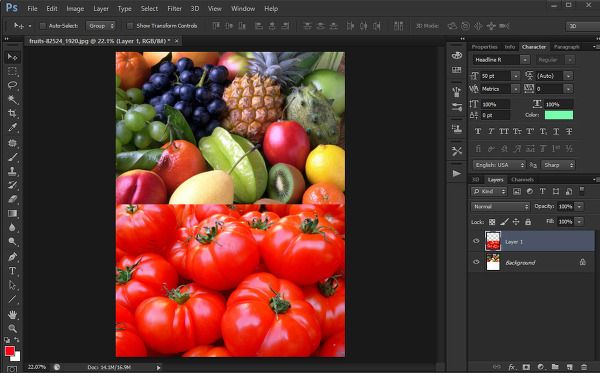Select the History Brush tool
Screen dimensions: 600x373
tap(12, 185)
